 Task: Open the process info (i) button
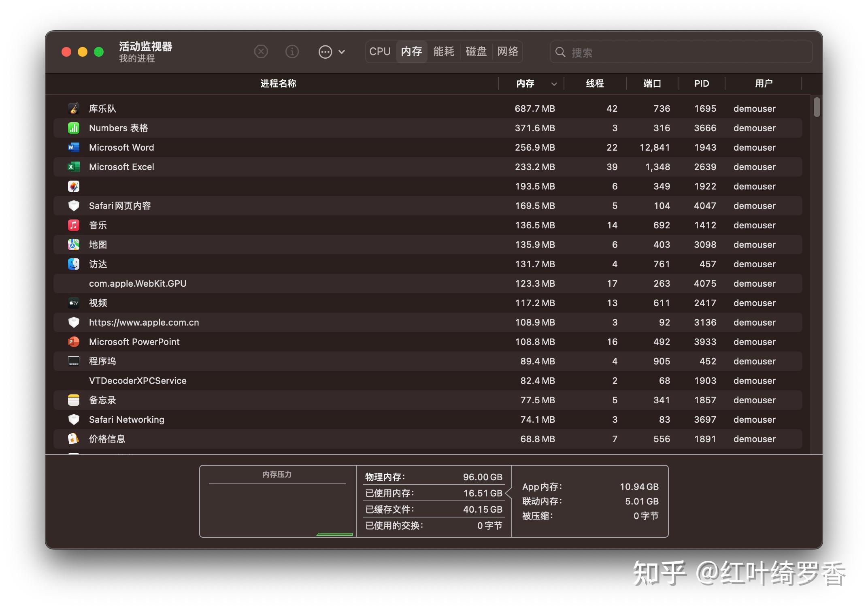coord(292,51)
